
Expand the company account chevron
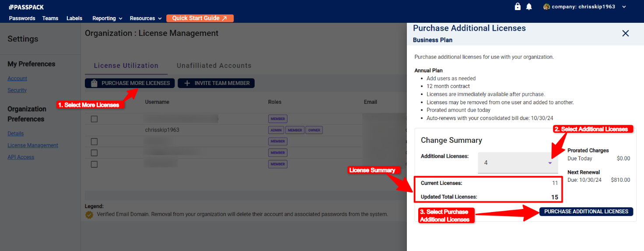[624, 7]
